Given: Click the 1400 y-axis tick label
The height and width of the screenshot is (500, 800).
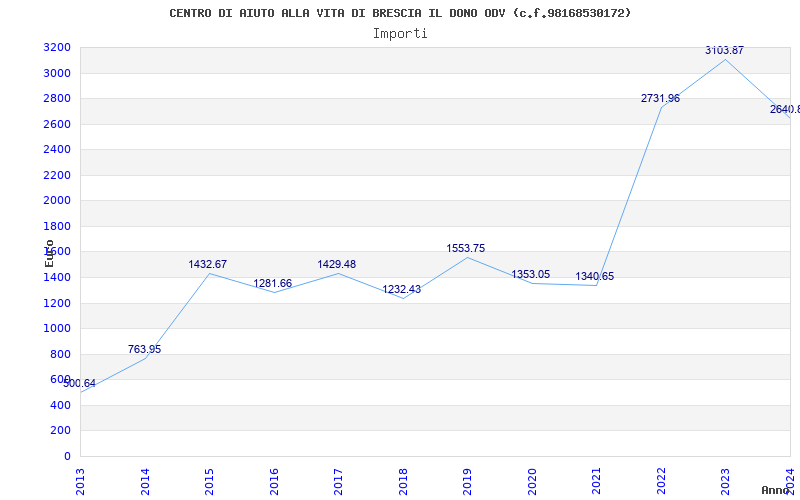Looking at the screenshot, I should [57, 278].
